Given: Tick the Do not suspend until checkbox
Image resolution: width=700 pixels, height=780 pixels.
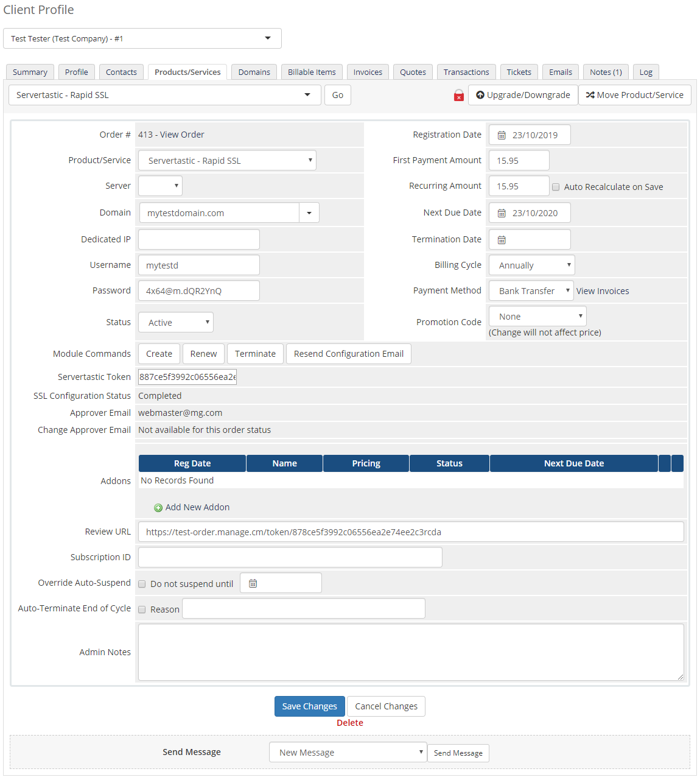Looking at the screenshot, I should click(142, 584).
